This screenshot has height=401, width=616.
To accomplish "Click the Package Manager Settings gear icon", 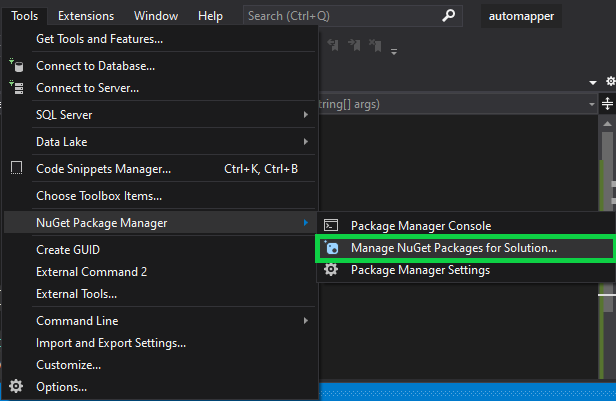I will [331, 269].
